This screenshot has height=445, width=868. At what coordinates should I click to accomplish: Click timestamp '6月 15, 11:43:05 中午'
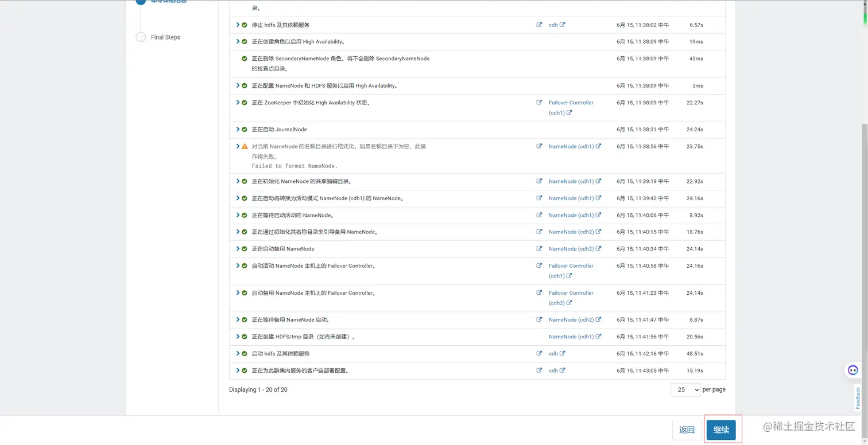tap(643, 370)
